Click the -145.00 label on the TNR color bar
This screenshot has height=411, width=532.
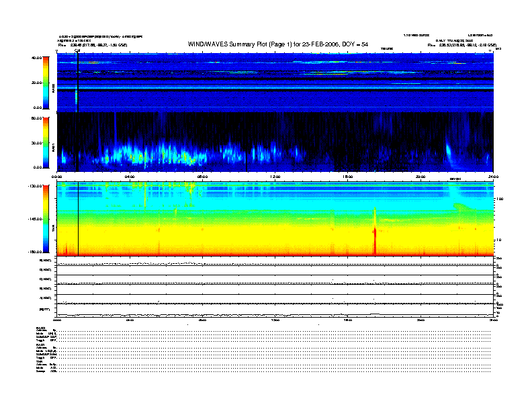point(35,219)
